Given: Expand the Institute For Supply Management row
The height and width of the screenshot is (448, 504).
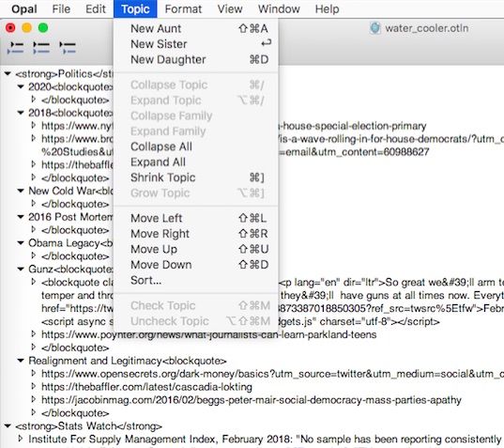Looking at the screenshot, I should click(x=21, y=439).
